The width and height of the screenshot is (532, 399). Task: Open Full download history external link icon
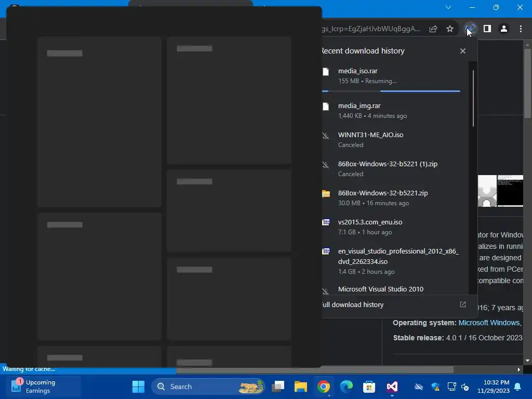click(x=463, y=304)
